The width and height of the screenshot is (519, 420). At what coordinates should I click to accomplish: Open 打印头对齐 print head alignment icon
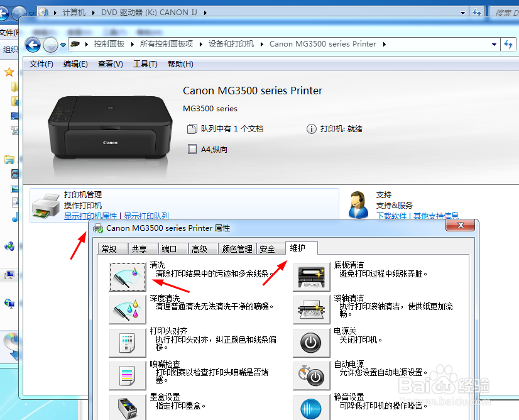(128, 343)
